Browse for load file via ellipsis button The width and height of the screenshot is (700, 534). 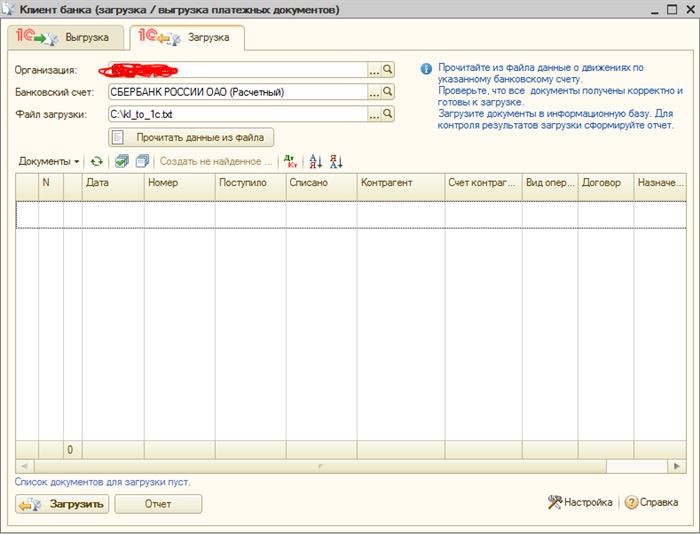pyautogui.click(x=374, y=114)
